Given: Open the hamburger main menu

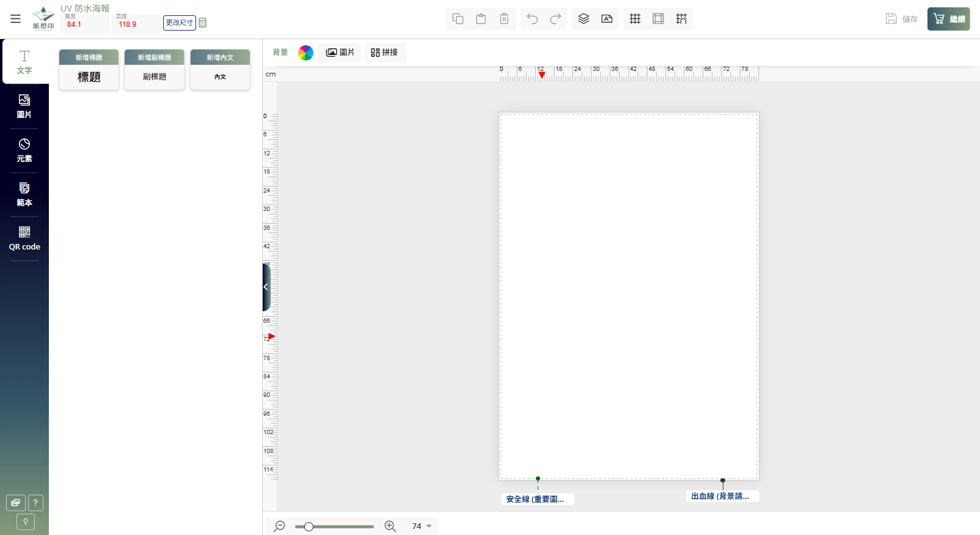Looking at the screenshot, I should pos(15,19).
